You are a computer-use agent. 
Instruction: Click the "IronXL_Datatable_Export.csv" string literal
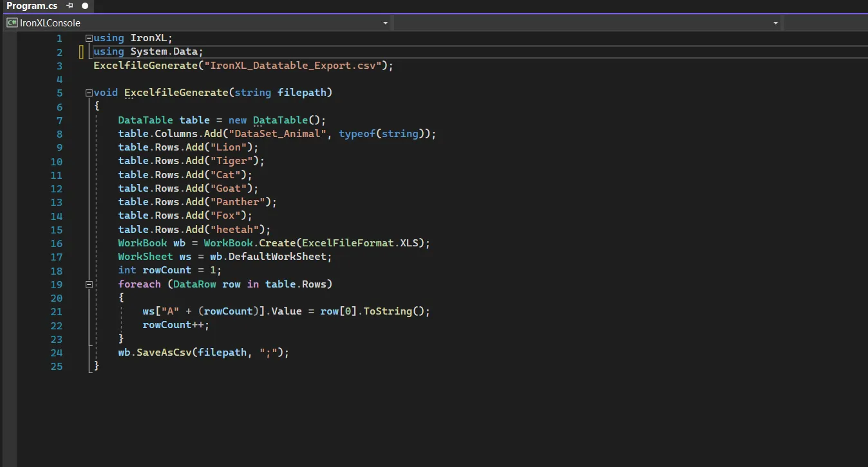point(293,66)
